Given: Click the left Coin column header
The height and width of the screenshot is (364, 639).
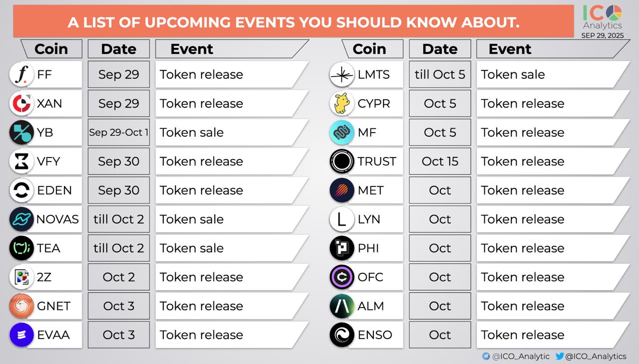Looking at the screenshot, I should 51,49.
